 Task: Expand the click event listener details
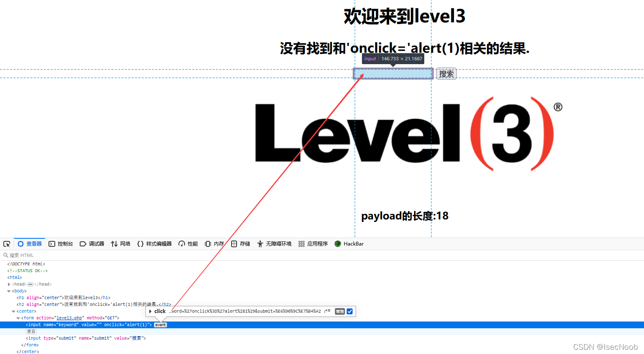point(151,311)
